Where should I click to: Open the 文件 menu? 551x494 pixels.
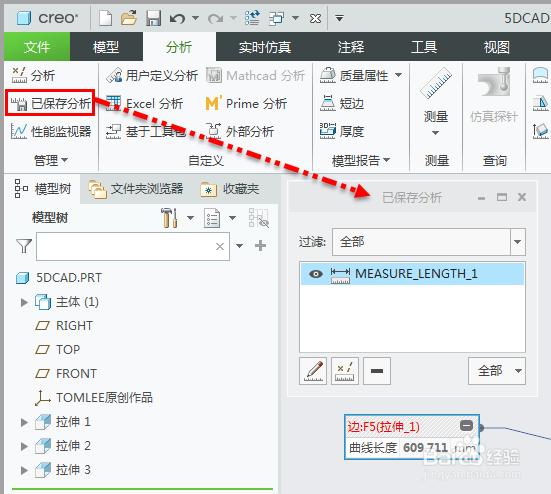[37, 47]
